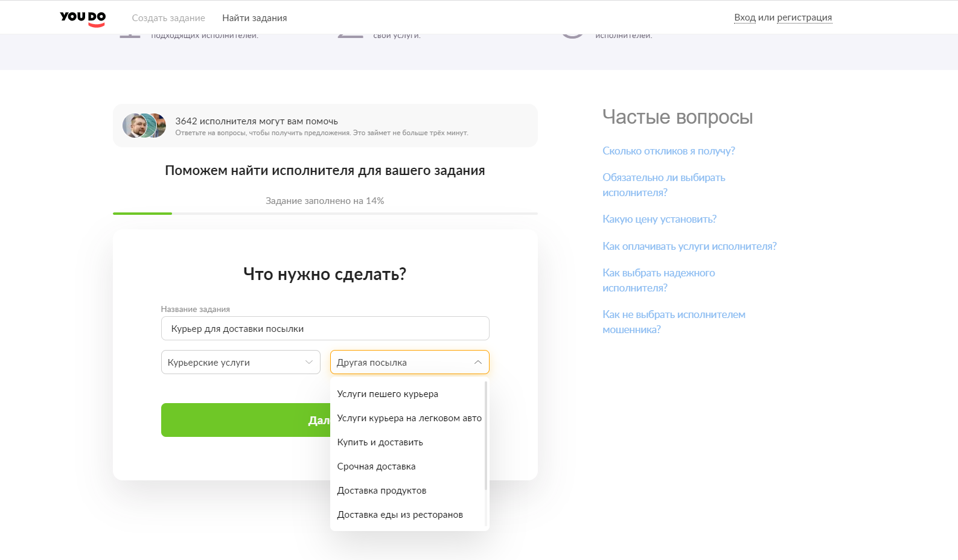Click the task name input field
This screenshot has height=560, width=958.
coord(325,328)
